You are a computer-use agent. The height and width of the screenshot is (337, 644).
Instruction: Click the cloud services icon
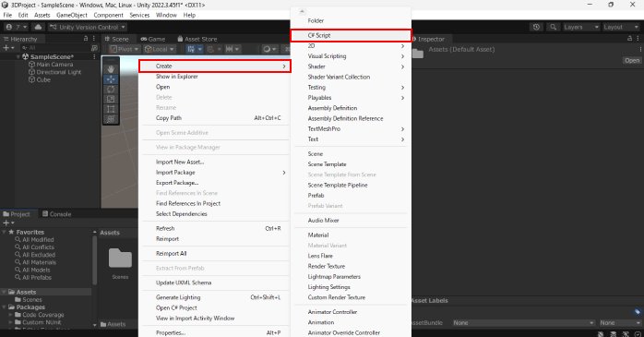(38, 27)
